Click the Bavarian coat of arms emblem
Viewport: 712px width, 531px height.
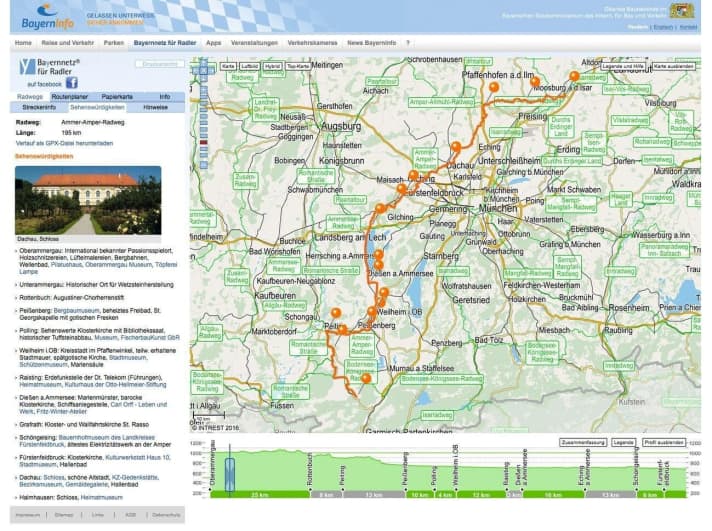pyautogui.click(x=682, y=10)
